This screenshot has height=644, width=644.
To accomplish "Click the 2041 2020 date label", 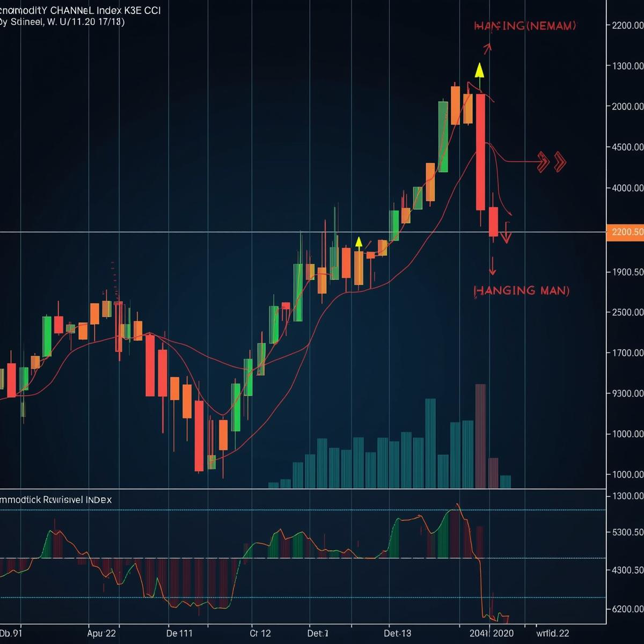I will pyautogui.click(x=491, y=633).
